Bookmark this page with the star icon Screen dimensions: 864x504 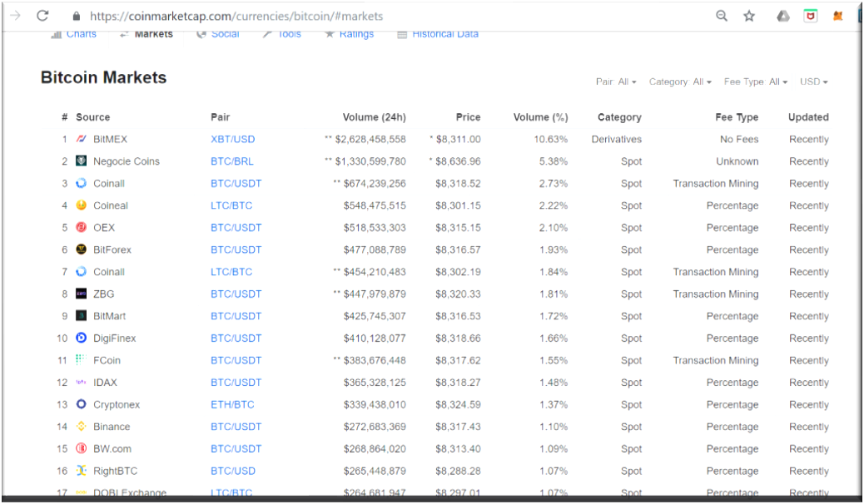click(749, 16)
